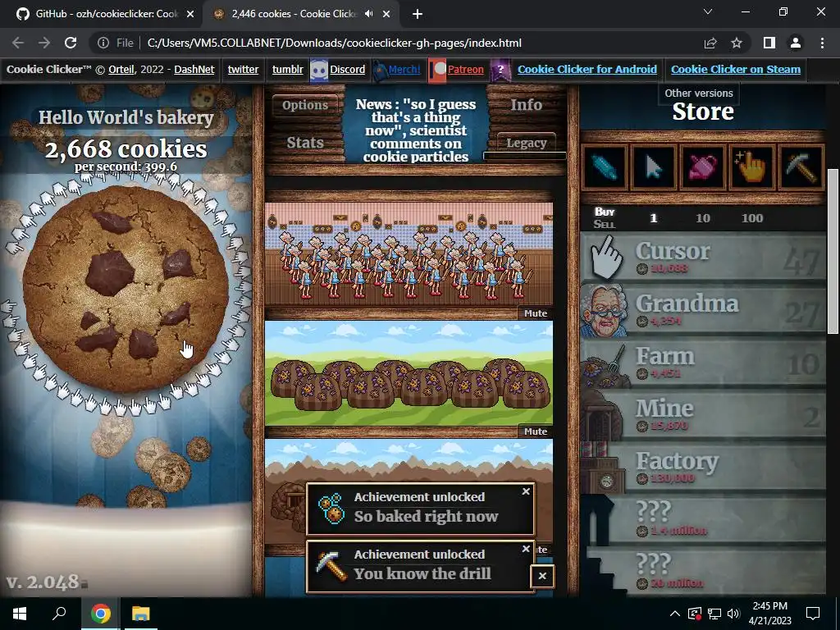Viewport: 840px width, 630px height.
Task: Select Sell mode in the store
Action: pyautogui.click(x=605, y=225)
